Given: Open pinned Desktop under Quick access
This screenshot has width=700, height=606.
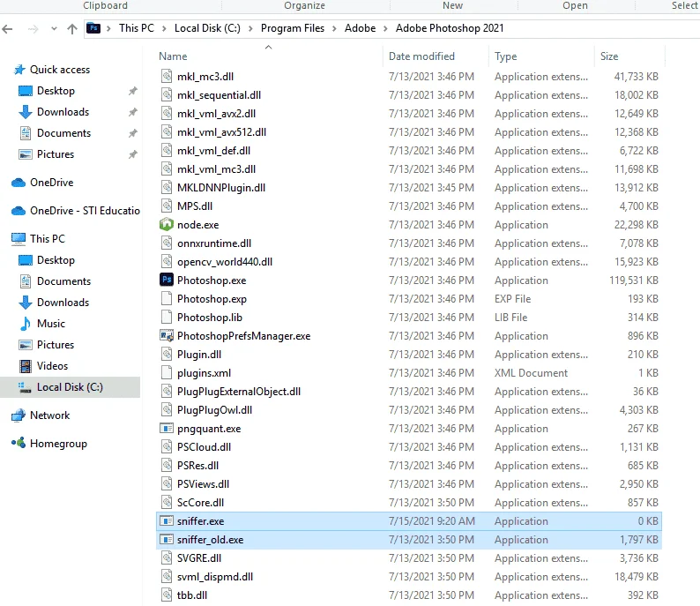Looking at the screenshot, I should [x=56, y=91].
